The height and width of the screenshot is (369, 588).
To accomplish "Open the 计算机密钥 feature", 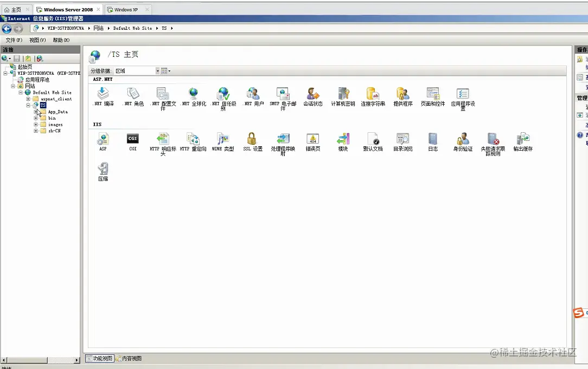I will 343,96.
